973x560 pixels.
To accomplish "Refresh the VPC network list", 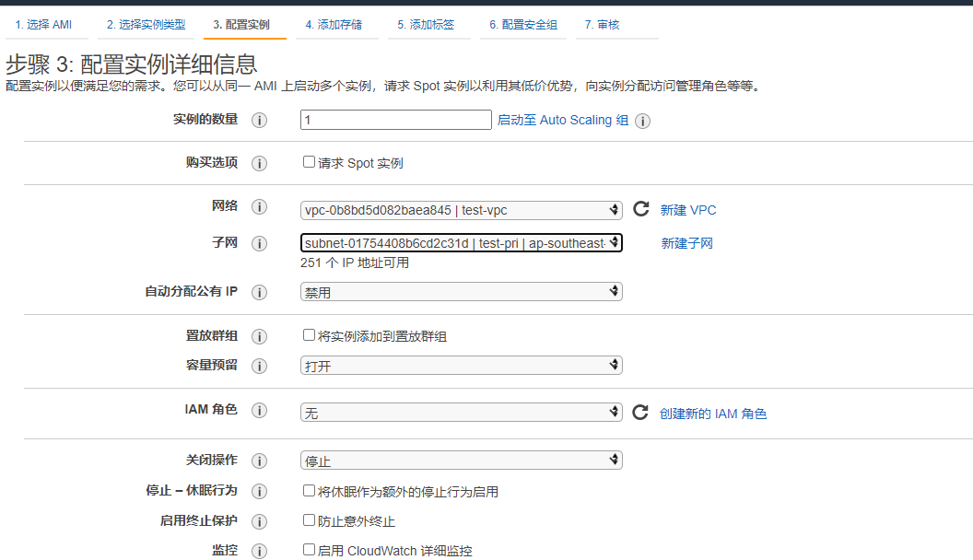I will pos(641,209).
